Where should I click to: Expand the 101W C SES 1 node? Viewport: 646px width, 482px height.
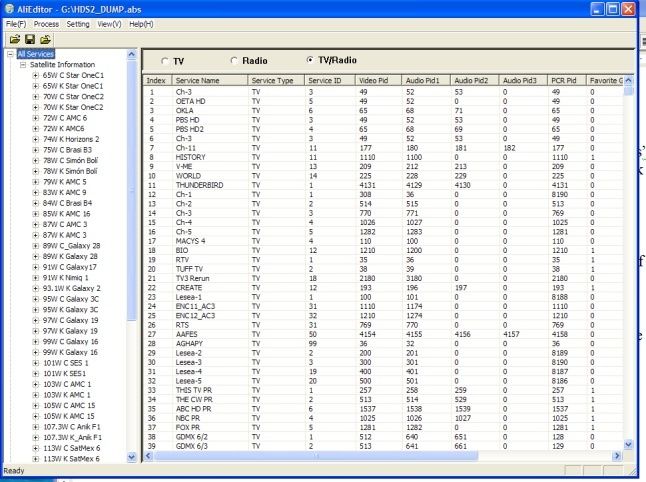pyautogui.click(x=35, y=363)
